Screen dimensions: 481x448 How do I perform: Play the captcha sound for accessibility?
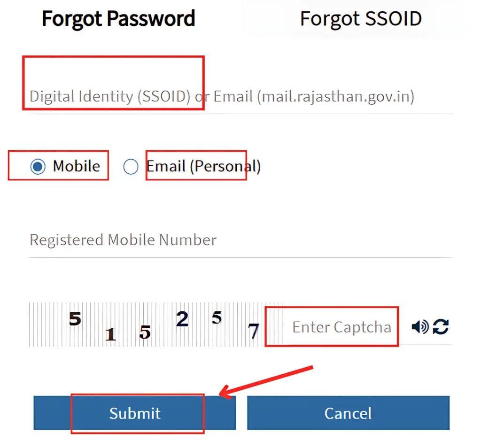point(419,327)
